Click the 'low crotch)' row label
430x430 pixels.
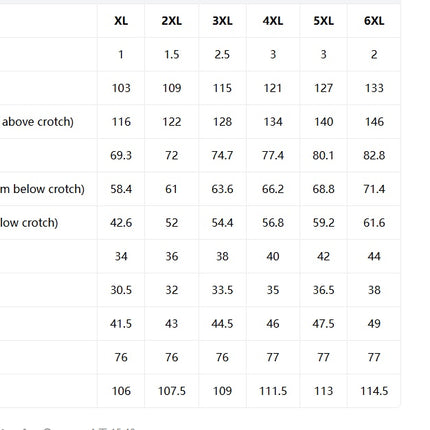point(29,223)
